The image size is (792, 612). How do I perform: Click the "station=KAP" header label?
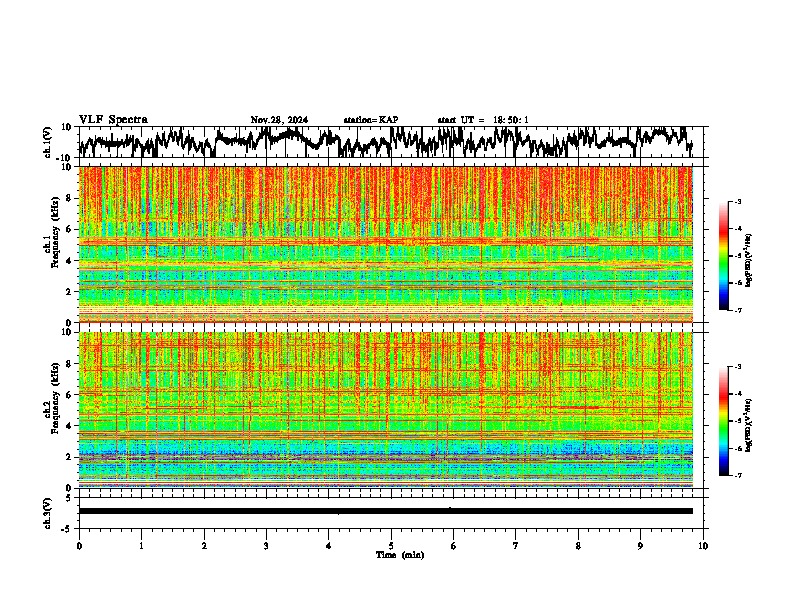[x=371, y=120]
